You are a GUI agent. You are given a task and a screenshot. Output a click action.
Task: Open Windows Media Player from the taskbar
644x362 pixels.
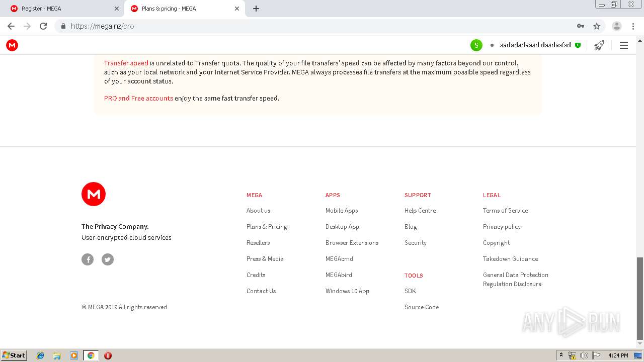74,355
